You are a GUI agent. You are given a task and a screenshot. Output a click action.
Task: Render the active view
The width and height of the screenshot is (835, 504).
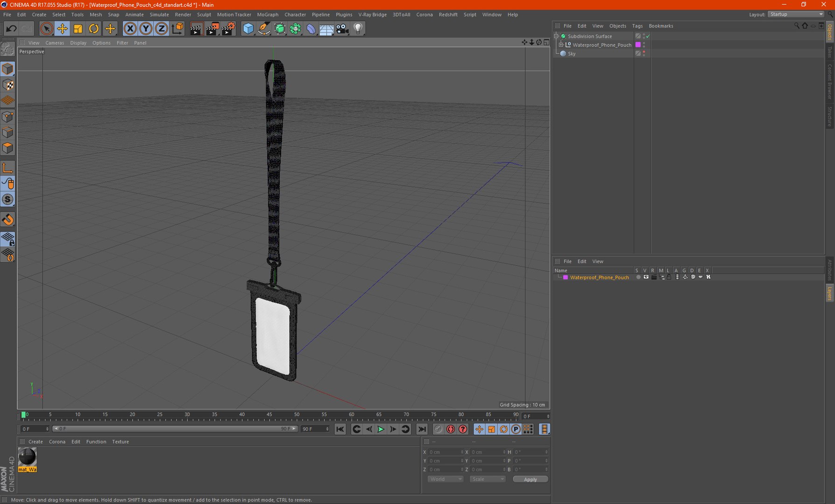click(196, 28)
